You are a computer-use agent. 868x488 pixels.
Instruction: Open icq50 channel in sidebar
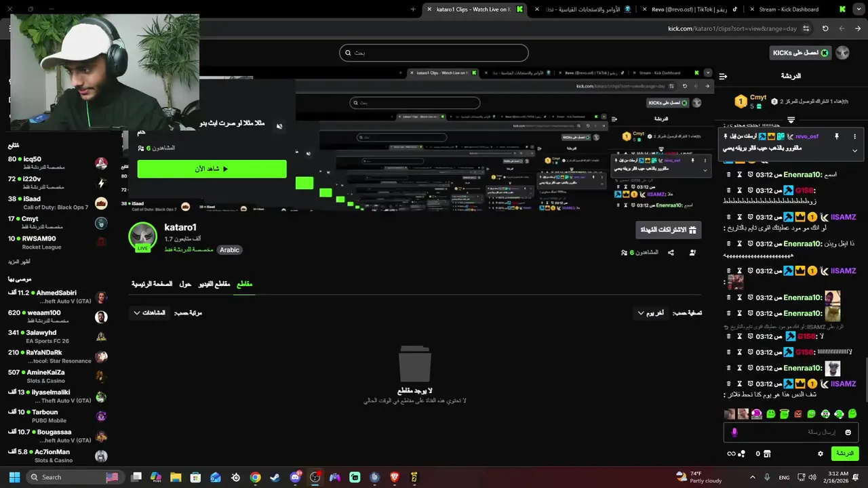coord(58,163)
